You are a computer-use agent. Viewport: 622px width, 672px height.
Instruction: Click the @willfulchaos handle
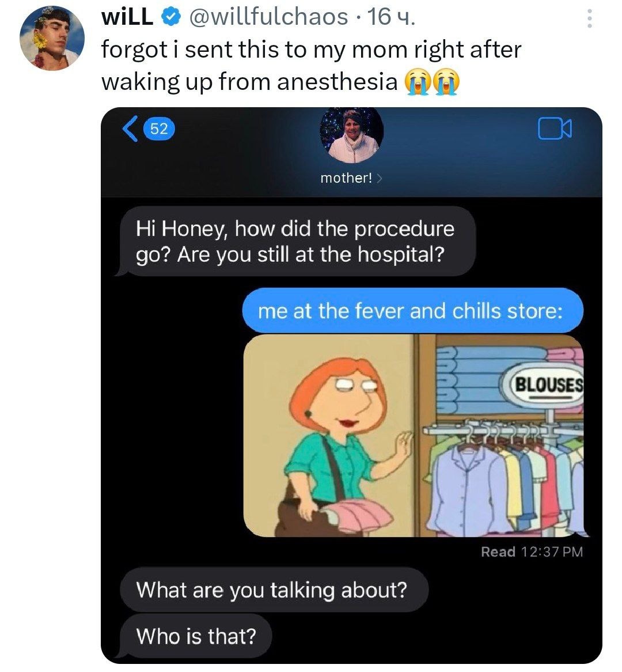(268, 17)
